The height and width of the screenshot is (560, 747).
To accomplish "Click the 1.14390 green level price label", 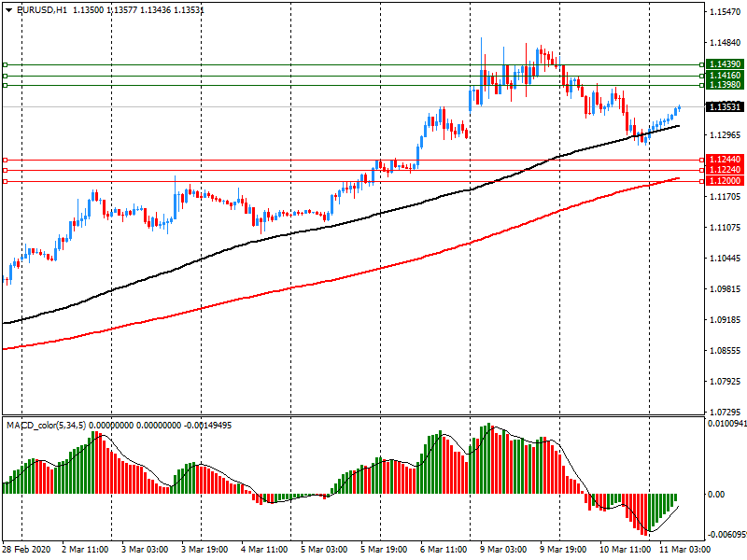I will 725,64.
